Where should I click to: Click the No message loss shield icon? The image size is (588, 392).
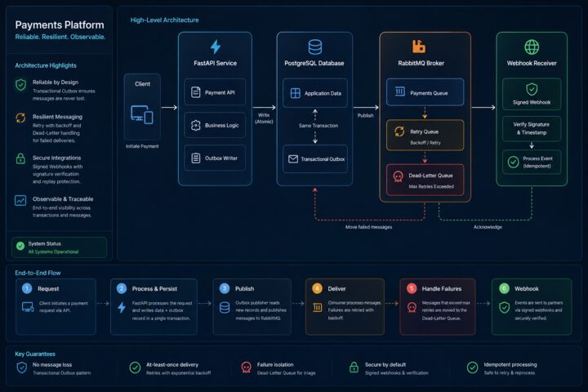point(22,367)
